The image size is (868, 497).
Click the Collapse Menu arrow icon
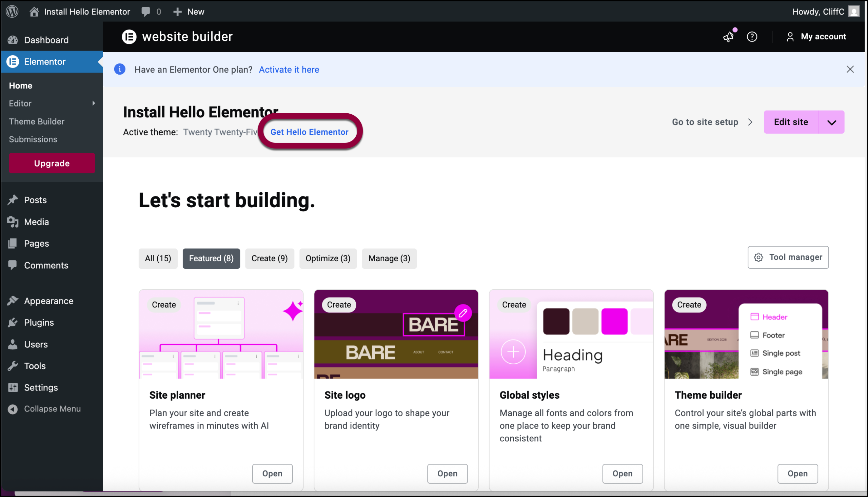[13, 409]
